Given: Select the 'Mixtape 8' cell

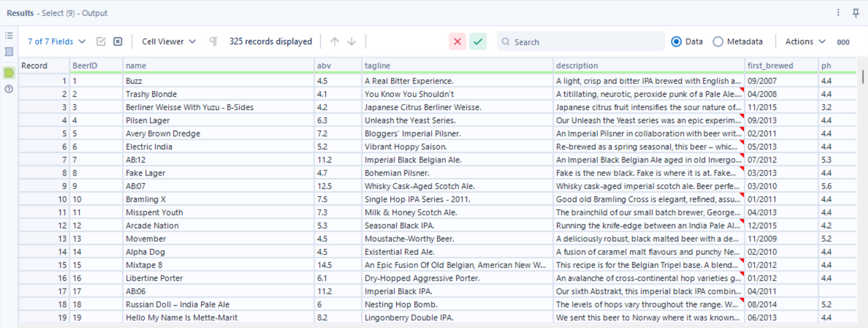Looking at the screenshot, I should (218, 265).
